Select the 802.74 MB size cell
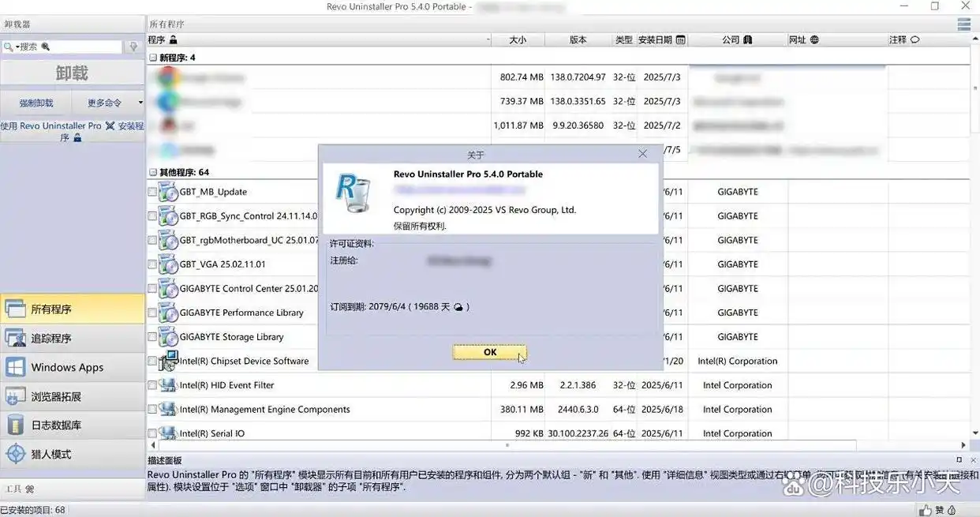 522,77
